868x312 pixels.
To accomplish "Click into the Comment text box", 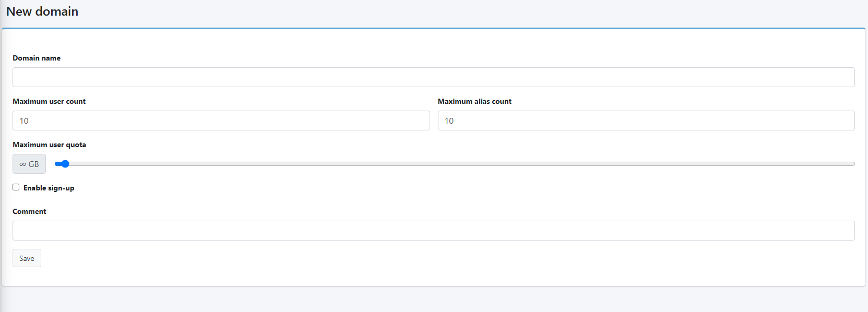I will tap(433, 231).
